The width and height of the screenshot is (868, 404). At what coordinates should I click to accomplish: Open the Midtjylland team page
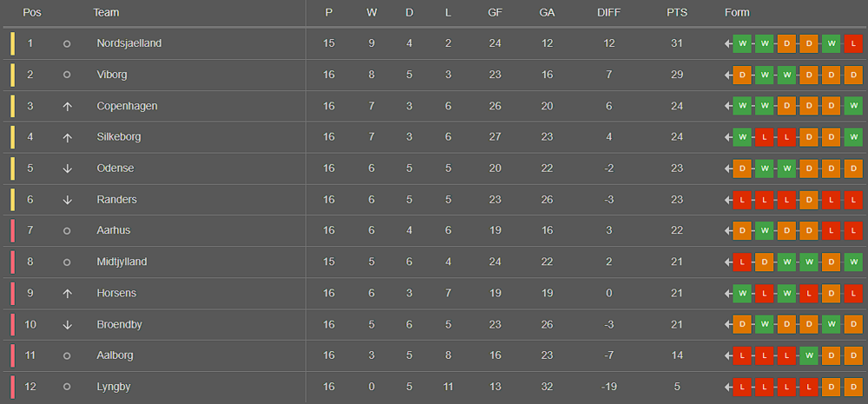(x=122, y=262)
